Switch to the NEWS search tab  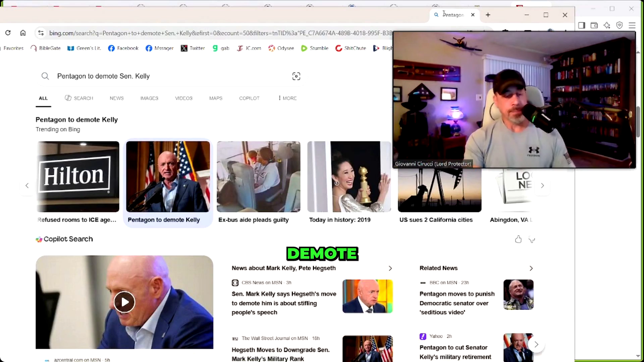[x=116, y=98]
